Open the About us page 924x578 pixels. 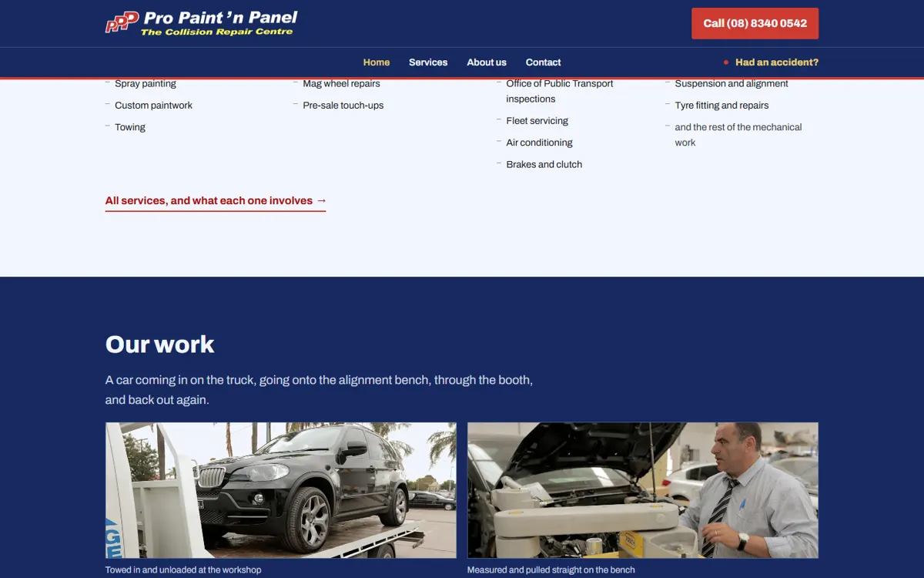pos(487,62)
